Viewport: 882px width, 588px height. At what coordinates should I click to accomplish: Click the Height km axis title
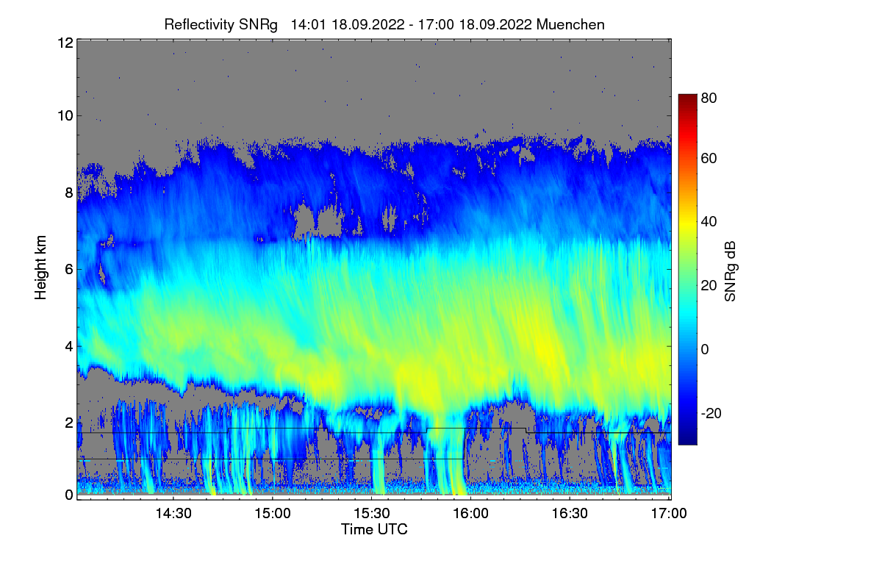click(x=40, y=268)
